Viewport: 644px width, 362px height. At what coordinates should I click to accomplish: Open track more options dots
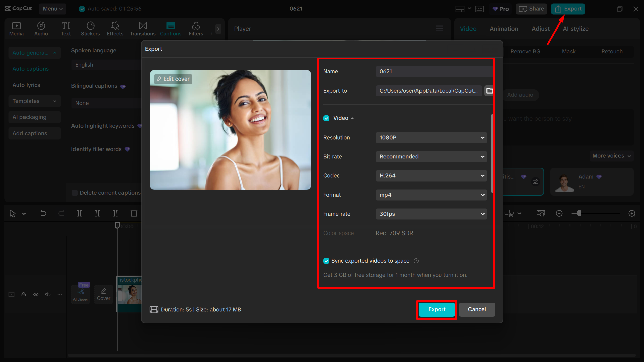point(60,294)
